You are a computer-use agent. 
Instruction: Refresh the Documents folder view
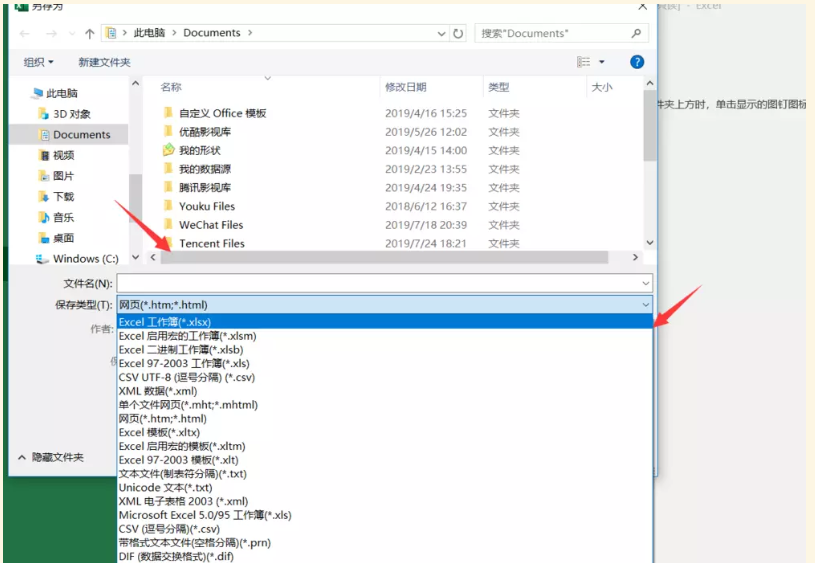[x=458, y=33]
